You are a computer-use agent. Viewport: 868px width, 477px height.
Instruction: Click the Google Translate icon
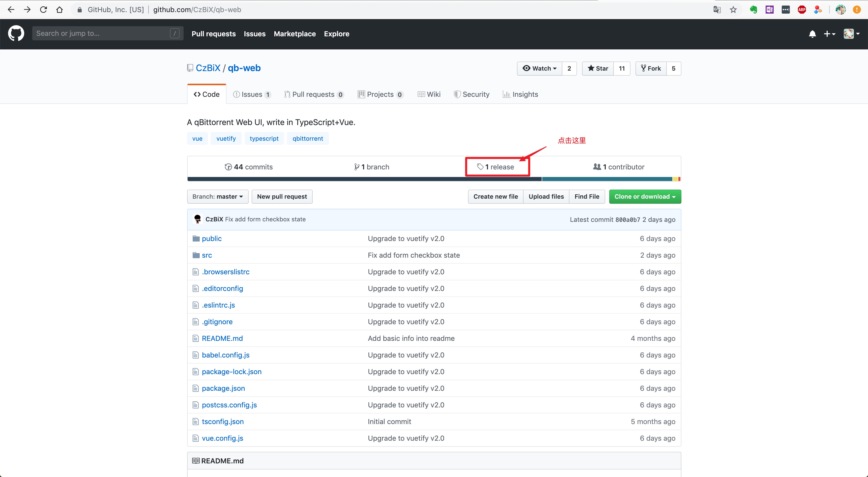coord(717,10)
